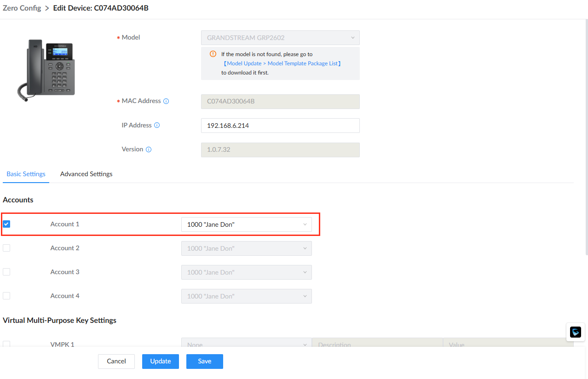Switch to the Advanced Settings tab
588x379 pixels.
(x=86, y=174)
